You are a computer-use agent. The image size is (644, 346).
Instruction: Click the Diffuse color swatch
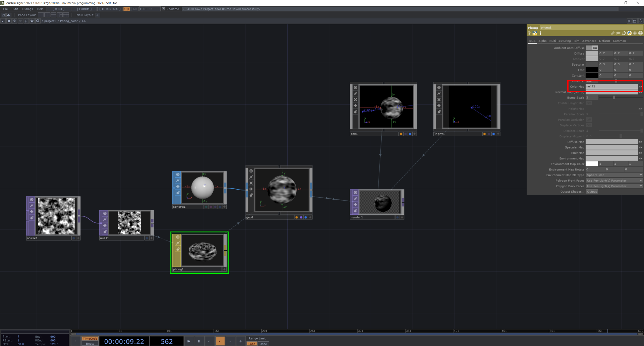coord(592,53)
